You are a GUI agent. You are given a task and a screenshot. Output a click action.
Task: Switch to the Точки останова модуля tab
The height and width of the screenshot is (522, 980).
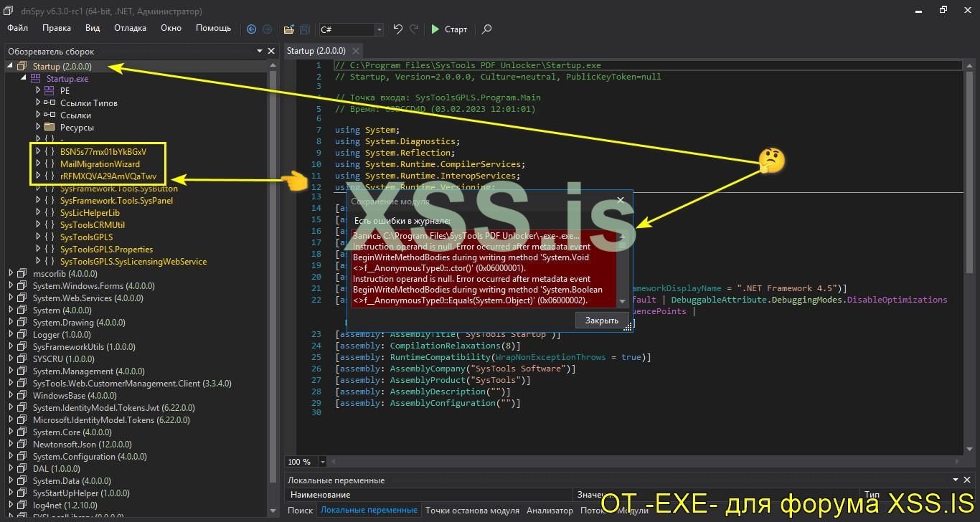(x=472, y=511)
